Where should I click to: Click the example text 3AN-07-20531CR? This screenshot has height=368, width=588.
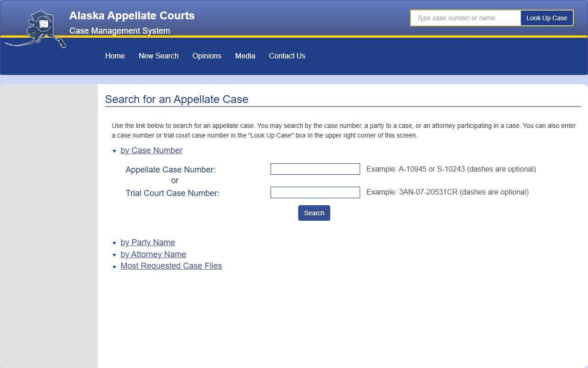pyautogui.click(x=447, y=192)
